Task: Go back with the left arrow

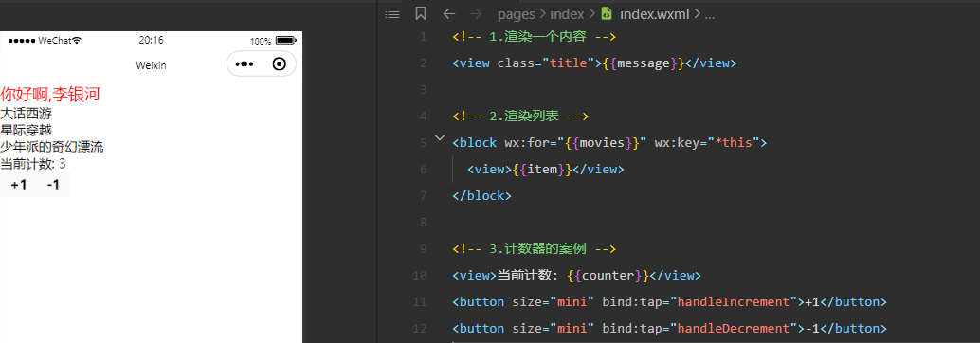Action: [x=448, y=14]
